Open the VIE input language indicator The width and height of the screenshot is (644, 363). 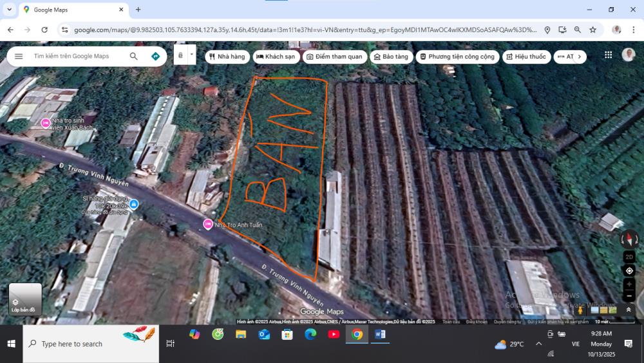click(x=575, y=344)
